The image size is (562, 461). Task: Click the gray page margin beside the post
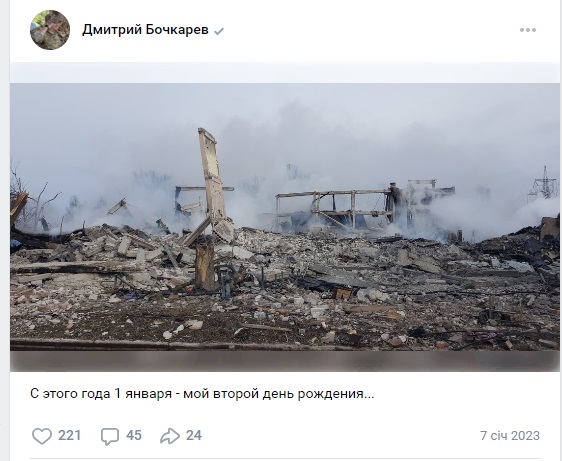[x=4, y=230]
